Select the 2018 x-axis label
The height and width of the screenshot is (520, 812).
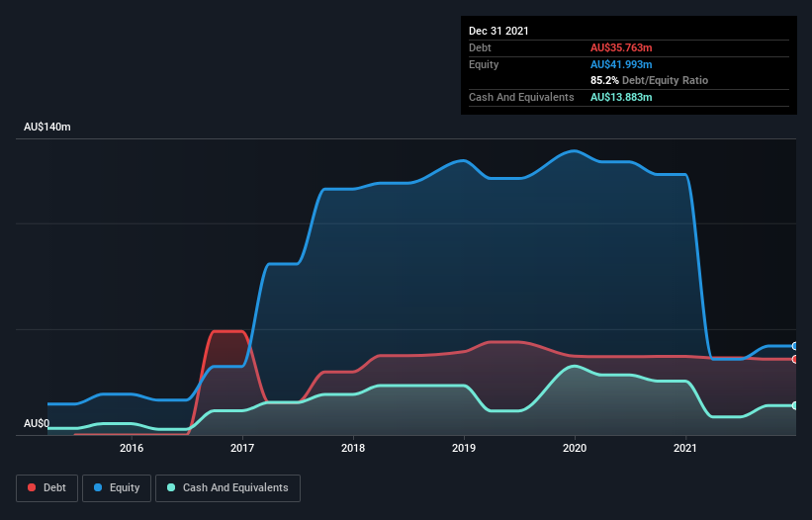click(x=353, y=448)
